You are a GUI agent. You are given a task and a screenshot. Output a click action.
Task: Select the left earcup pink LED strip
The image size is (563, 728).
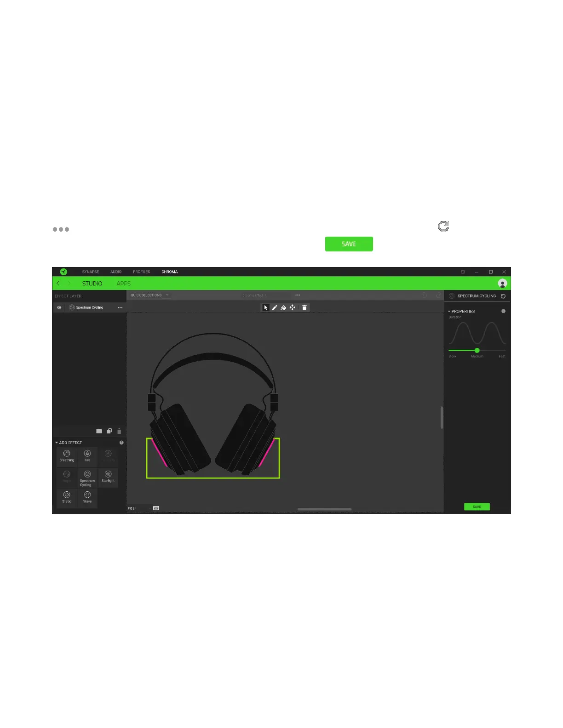pos(160,453)
